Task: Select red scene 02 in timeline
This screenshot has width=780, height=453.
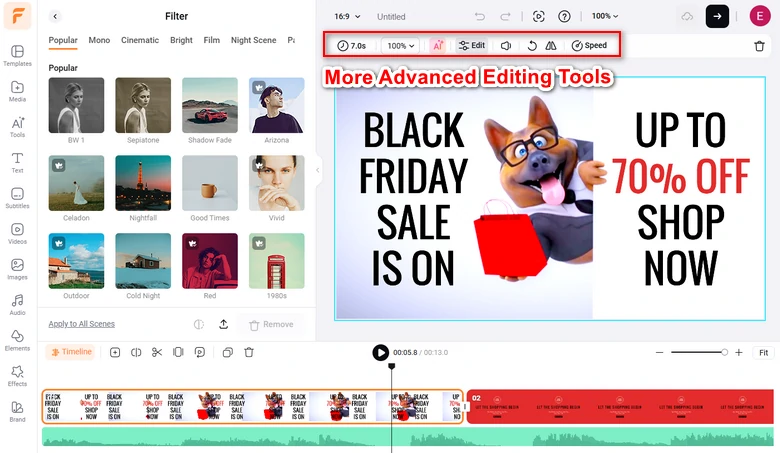Action: click(620, 407)
